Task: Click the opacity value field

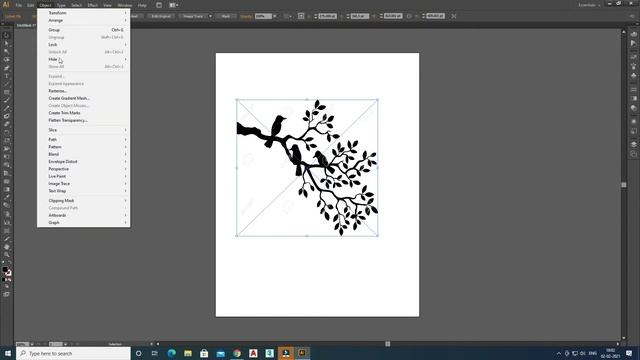Action: pyautogui.click(x=263, y=16)
